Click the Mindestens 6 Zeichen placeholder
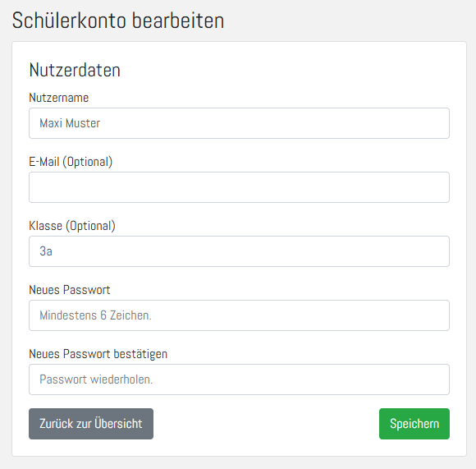476x469 pixels. click(x=95, y=315)
